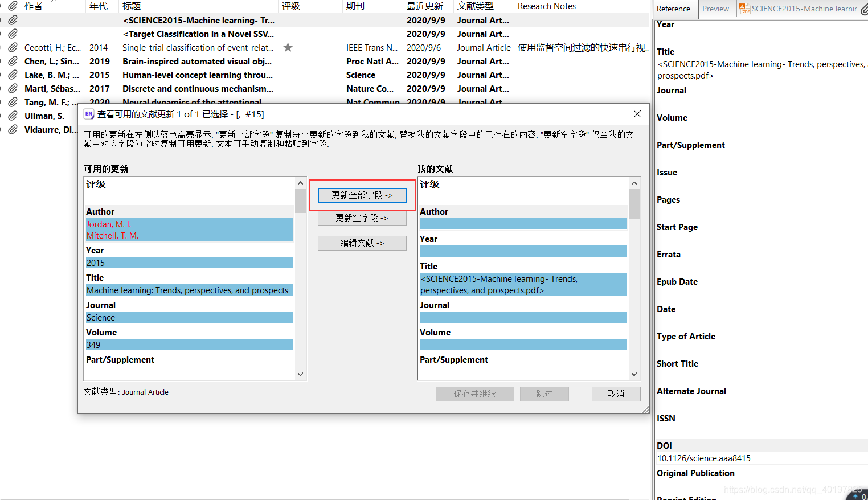Click the 跳过 skip button
Viewport: 868px width, 500px height.
(x=544, y=394)
